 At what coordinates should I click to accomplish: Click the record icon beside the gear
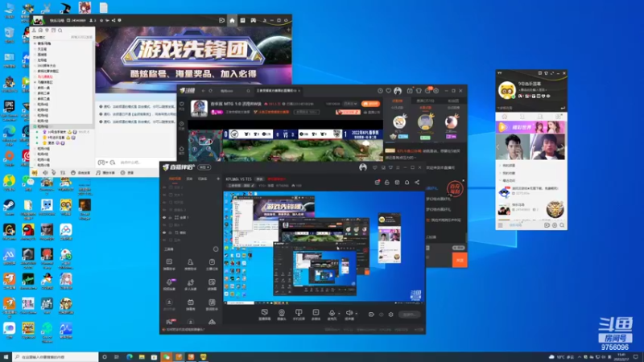click(x=371, y=315)
